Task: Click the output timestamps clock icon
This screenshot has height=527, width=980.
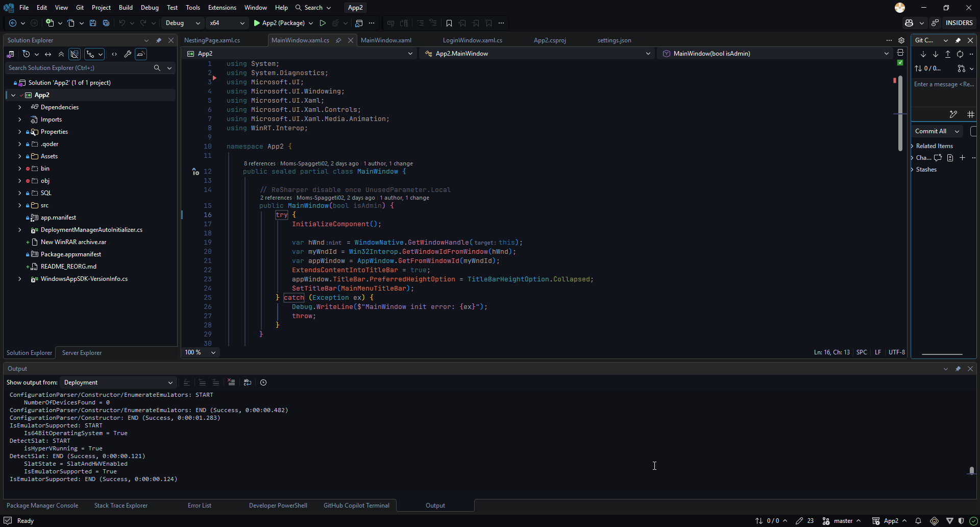Action: pyautogui.click(x=263, y=382)
